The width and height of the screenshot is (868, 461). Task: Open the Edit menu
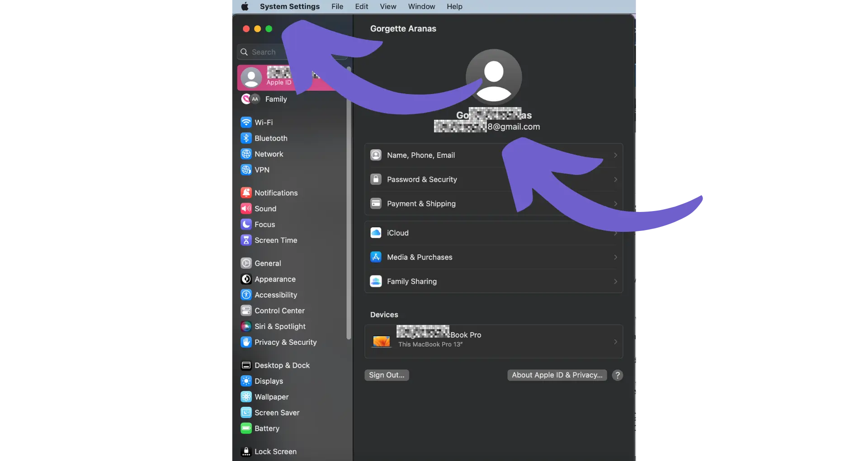pos(362,6)
